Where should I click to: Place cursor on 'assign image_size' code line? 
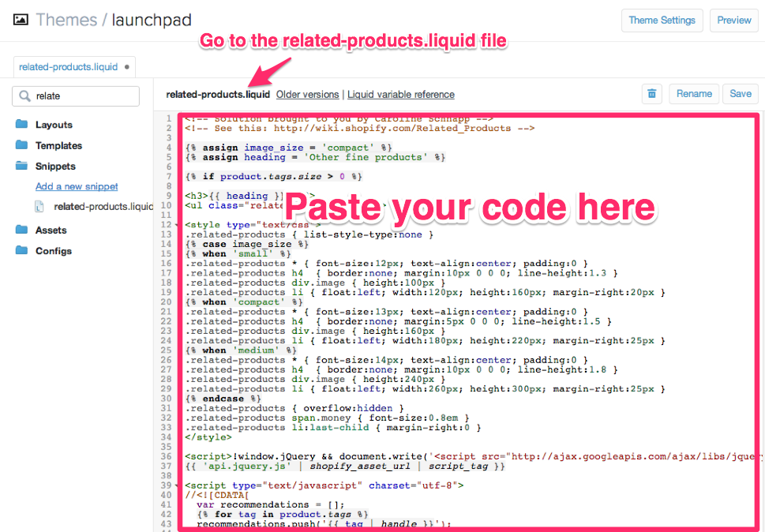[x=288, y=148]
